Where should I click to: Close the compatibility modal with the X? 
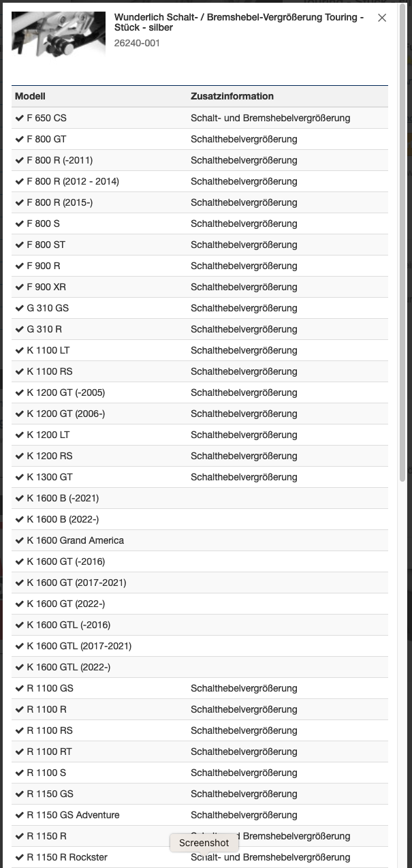pyautogui.click(x=382, y=18)
